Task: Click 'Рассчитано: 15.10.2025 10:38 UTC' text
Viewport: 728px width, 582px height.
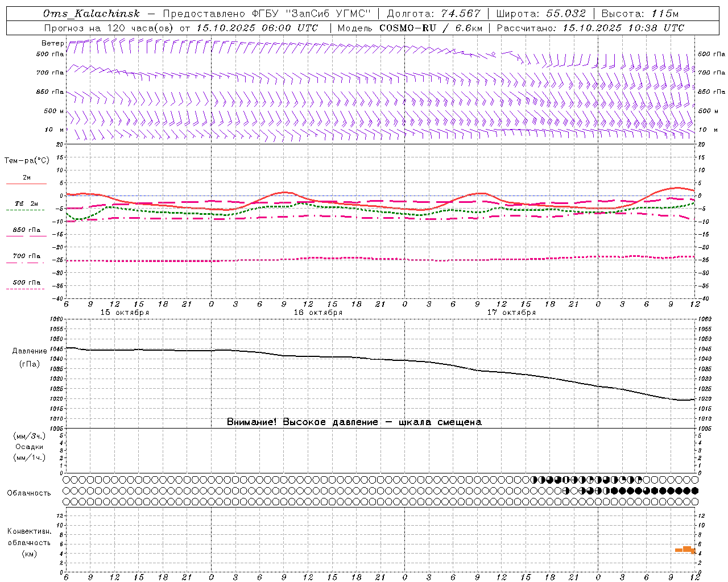Action: [x=590, y=28]
